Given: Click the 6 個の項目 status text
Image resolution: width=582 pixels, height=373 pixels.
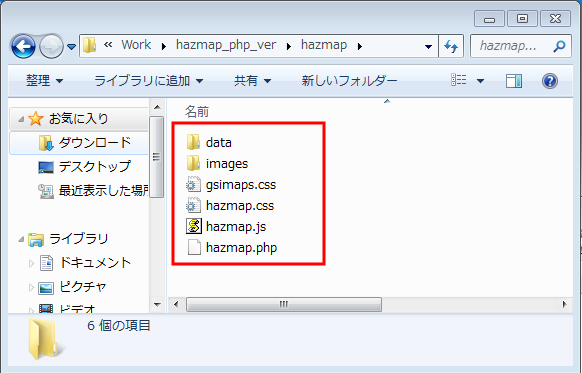Looking at the screenshot, I should [119, 325].
